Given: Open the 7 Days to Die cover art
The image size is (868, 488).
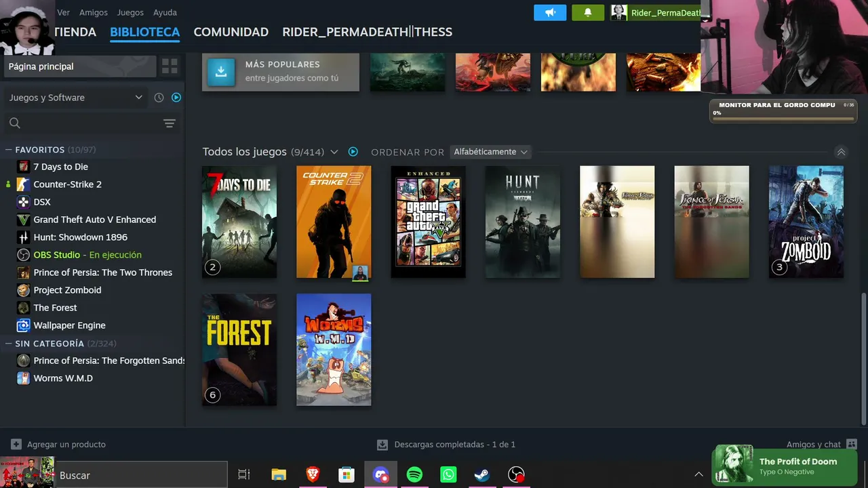Looking at the screenshot, I should pyautogui.click(x=239, y=222).
